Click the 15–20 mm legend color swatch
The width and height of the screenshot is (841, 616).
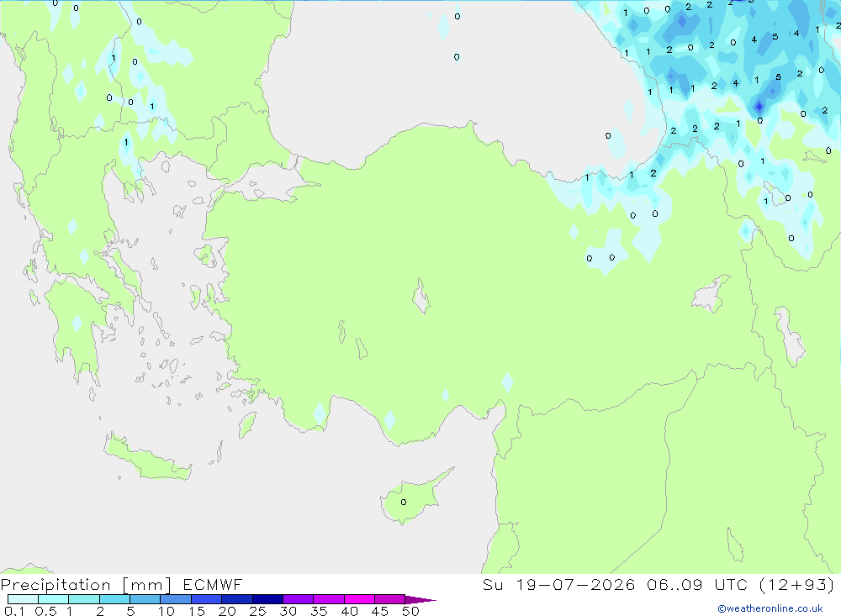207,599
